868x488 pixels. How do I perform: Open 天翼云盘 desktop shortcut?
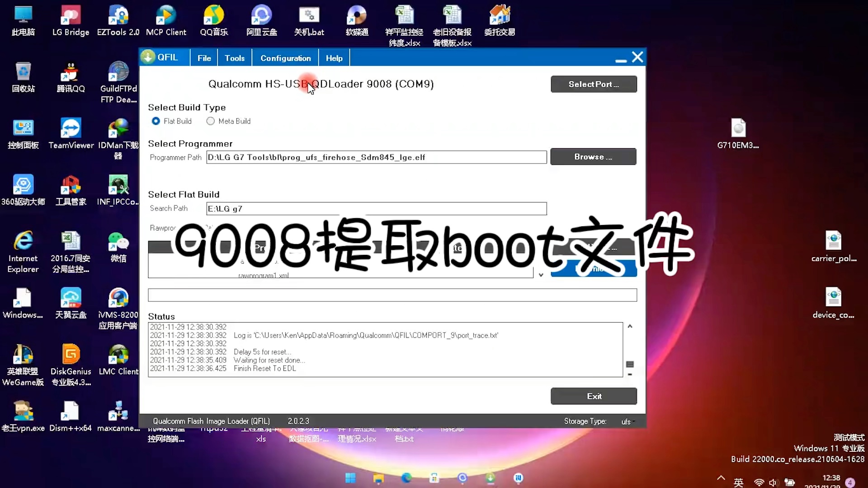coord(71,303)
